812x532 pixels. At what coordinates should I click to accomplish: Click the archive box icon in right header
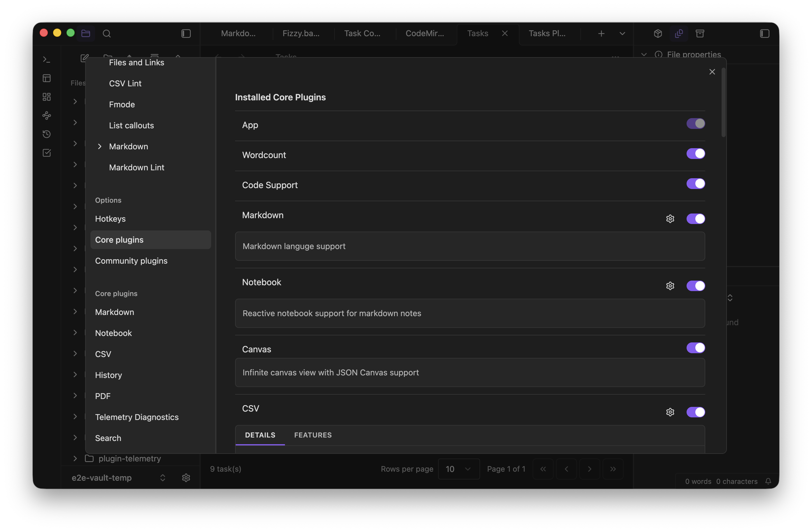click(700, 34)
